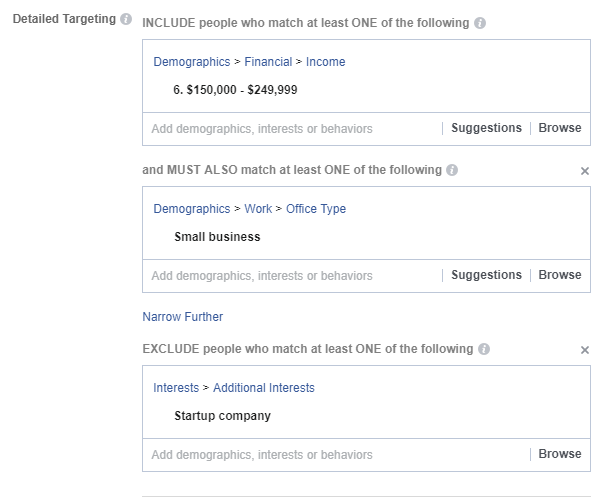Open Suggestions in the Office Type box
Viewport: 607px width, 504px height.
pyautogui.click(x=486, y=275)
